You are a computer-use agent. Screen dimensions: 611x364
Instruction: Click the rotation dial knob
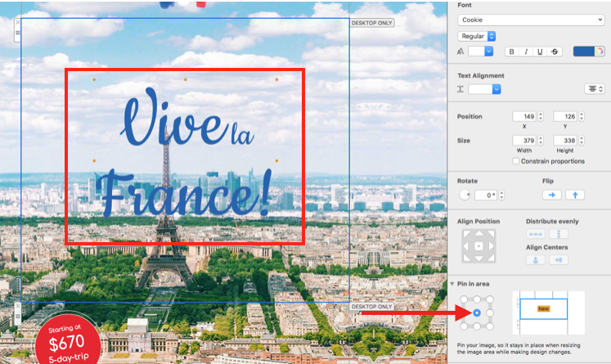coord(465,195)
